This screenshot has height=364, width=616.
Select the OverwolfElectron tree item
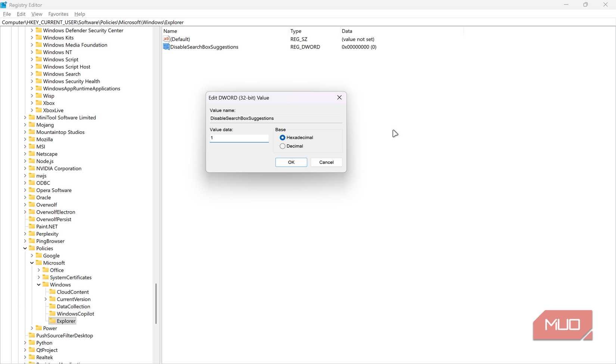(x=56, y=212)
